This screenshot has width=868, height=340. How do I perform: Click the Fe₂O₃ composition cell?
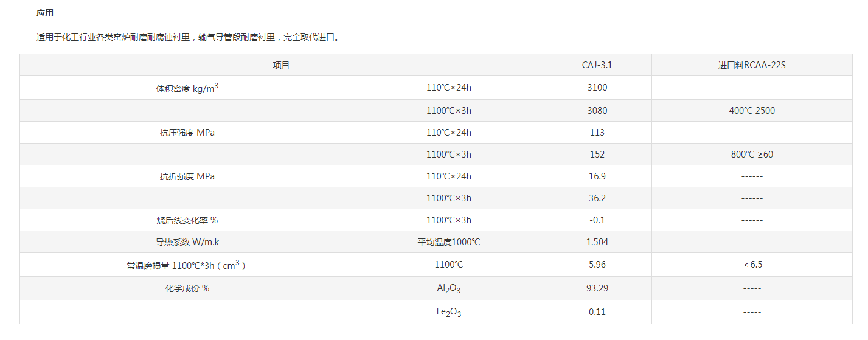click(x=449, y=313)
